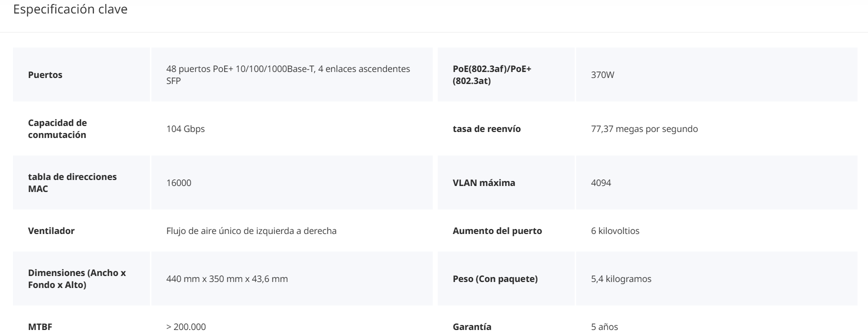Click the Dimensiones (Ancho x Fondo x Alto) label
Image resolution: width=868 pixels, height=333 pixels.
76,278
